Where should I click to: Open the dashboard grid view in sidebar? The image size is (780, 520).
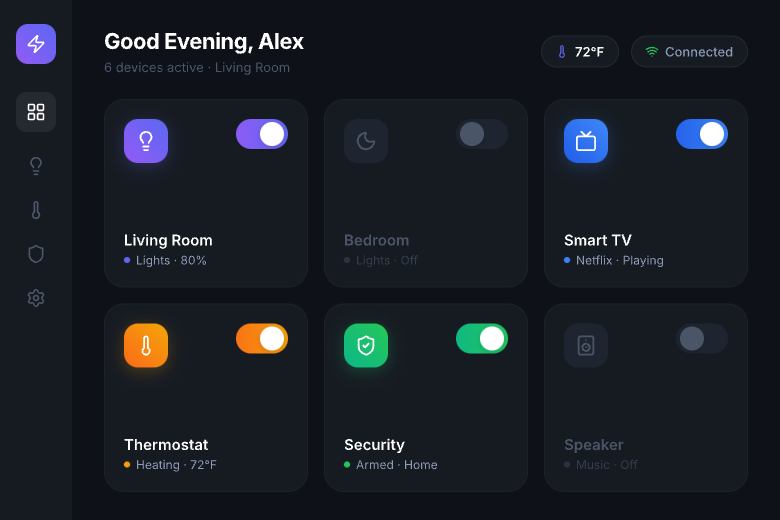tap(36, 112)
